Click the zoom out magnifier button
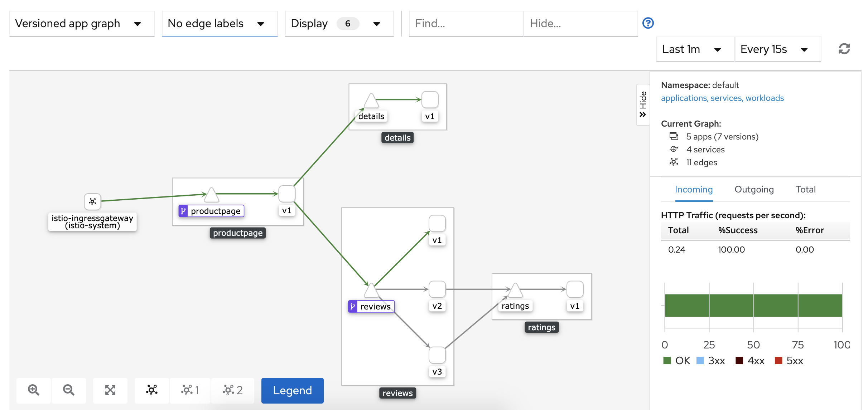 click(x=68, y=390)
